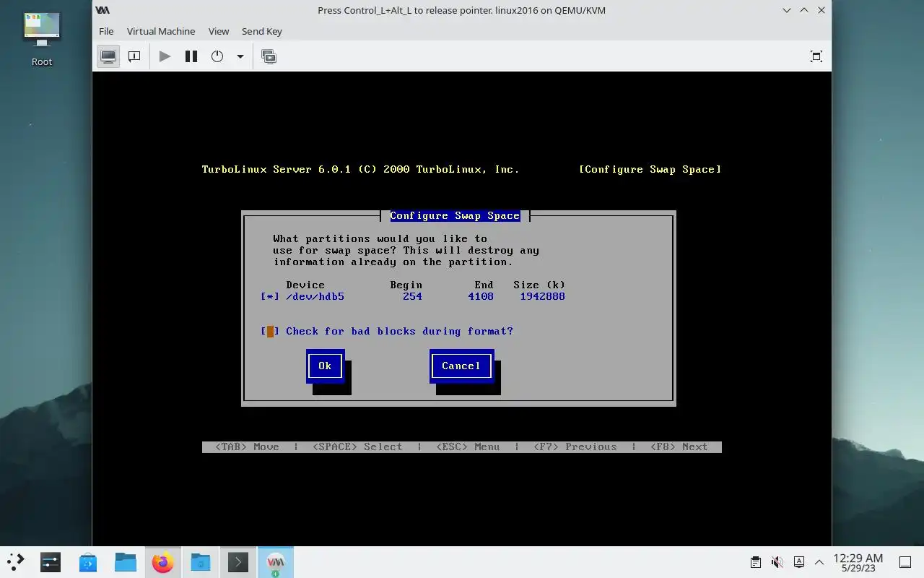Toggle the /dev/hdb5 swap partition checkbox
This screenshot has width=924, height=578.
tap(270, 296)
